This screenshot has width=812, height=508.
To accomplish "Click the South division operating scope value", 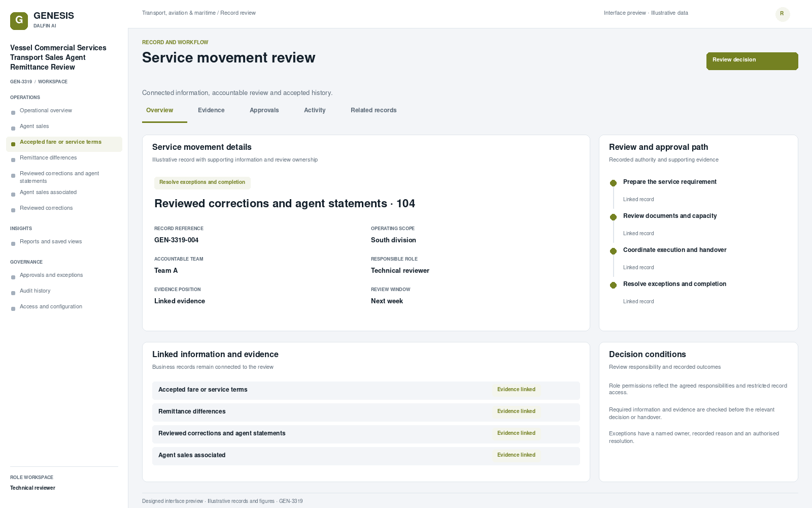I will 393,240.
